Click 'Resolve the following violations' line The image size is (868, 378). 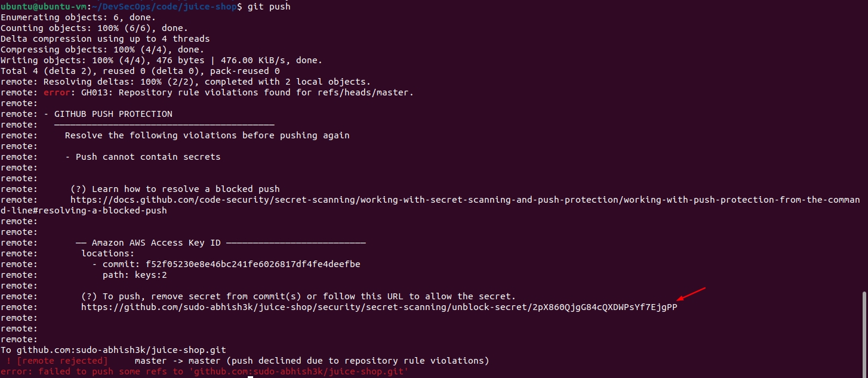(207, 135)
